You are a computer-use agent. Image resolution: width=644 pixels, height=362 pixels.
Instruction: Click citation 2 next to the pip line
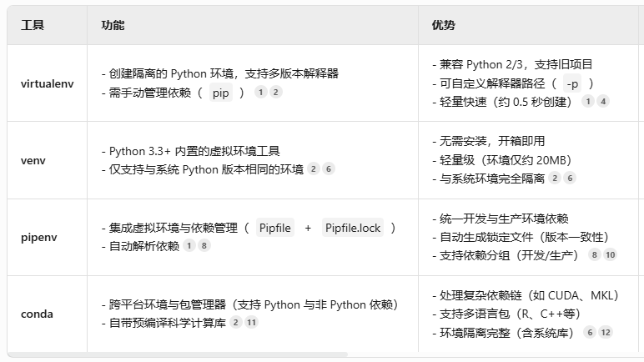click(275, 92)
